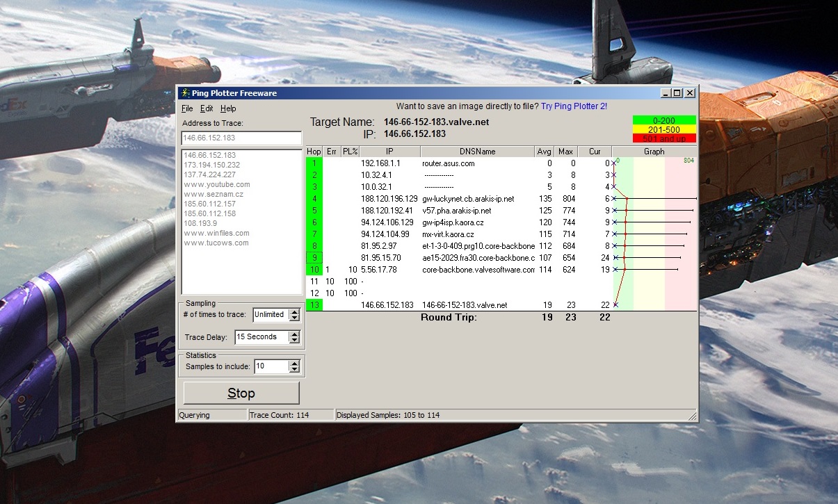Click the Address to Trace input field
The width and height of the screenshot is (838, 504).
(241, 138)
